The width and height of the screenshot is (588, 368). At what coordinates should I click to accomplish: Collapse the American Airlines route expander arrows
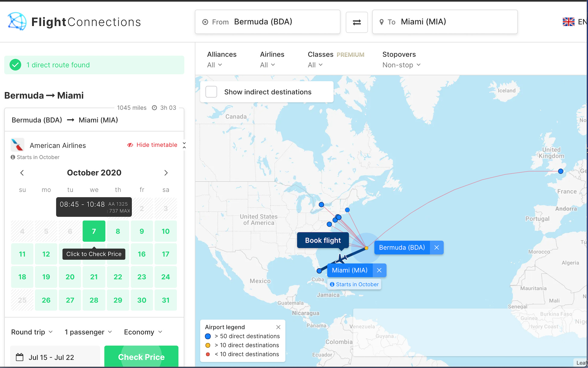(x=184, y=145)
